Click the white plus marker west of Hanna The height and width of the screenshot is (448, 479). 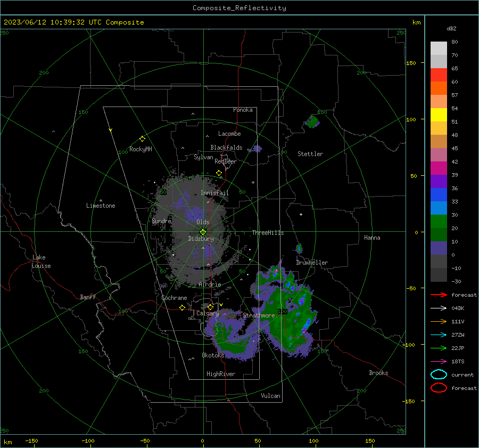(x=301, y=214)
